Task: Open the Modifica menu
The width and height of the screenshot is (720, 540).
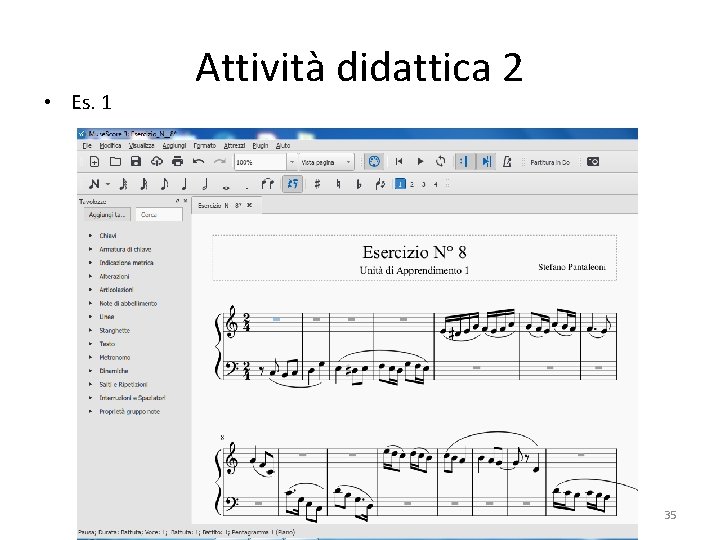Action: [x=110, y=146]
